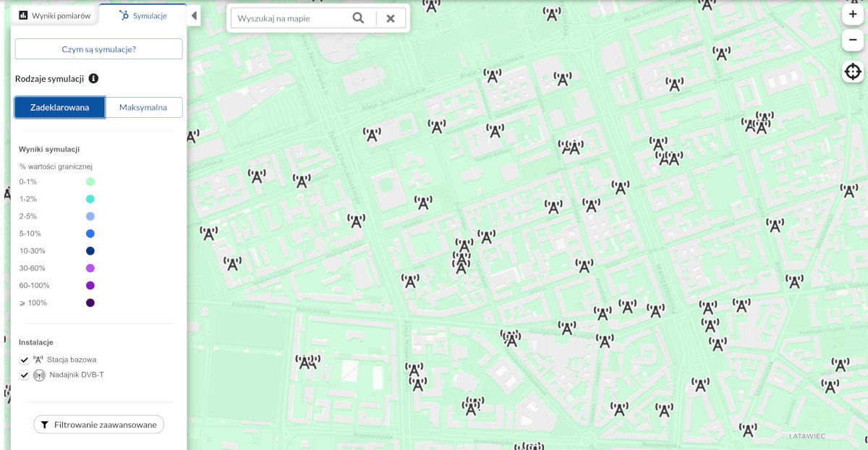
Task: Uncheck the Stacja bazowa checkbox
Action: pyautogui.click(x=25, y=360)
